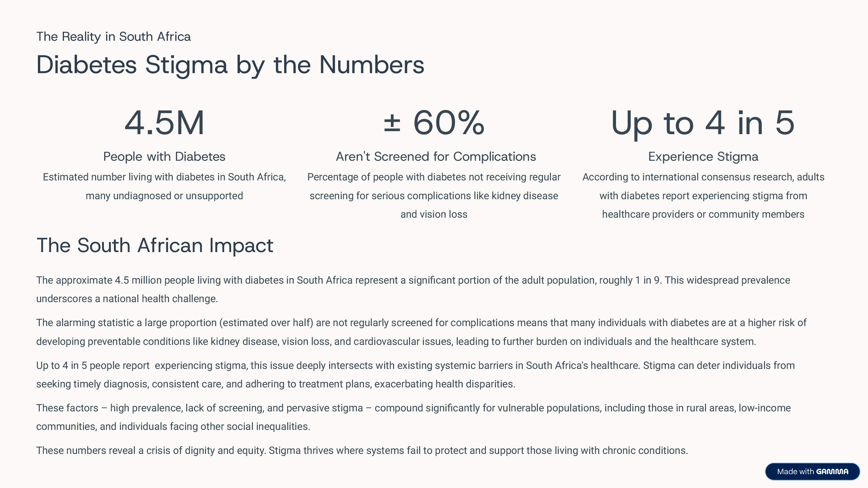Click the 'Up to 4 in 5' statistic

pos(703,123)
